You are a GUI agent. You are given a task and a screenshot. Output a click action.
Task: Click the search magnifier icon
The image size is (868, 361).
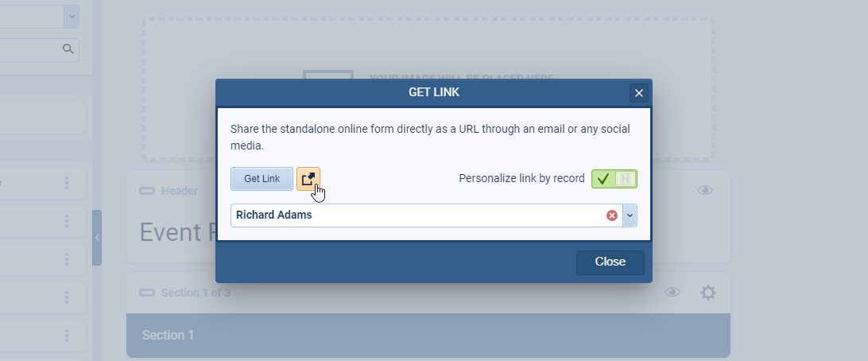69,49
